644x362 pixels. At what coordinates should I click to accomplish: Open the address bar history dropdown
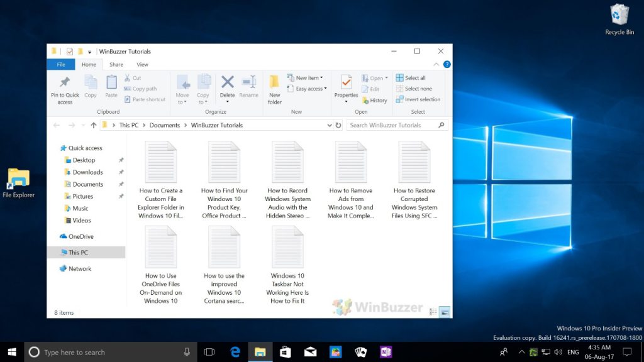[330, 125]
